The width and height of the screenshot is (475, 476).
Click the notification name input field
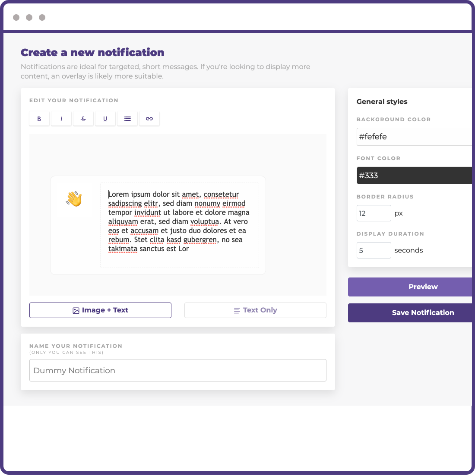pos(177,370)
